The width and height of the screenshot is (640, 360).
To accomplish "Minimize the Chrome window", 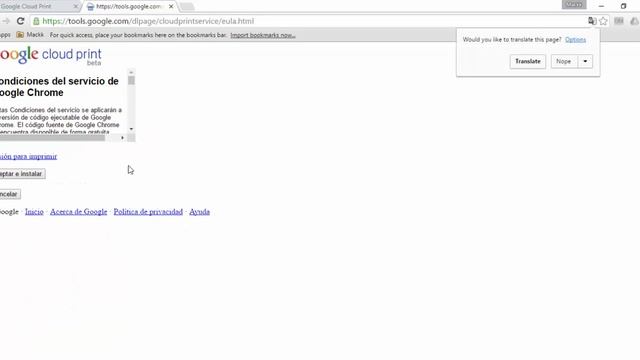I will point(601,6).
